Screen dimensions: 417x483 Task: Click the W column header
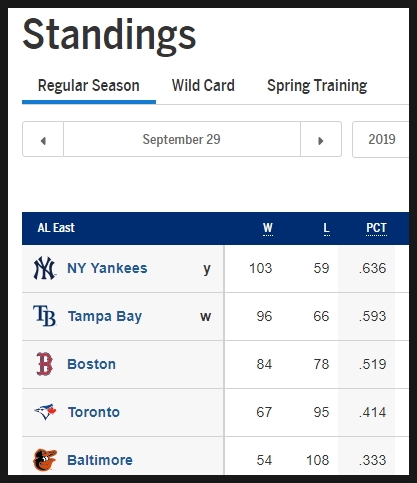tap(268, 228)
